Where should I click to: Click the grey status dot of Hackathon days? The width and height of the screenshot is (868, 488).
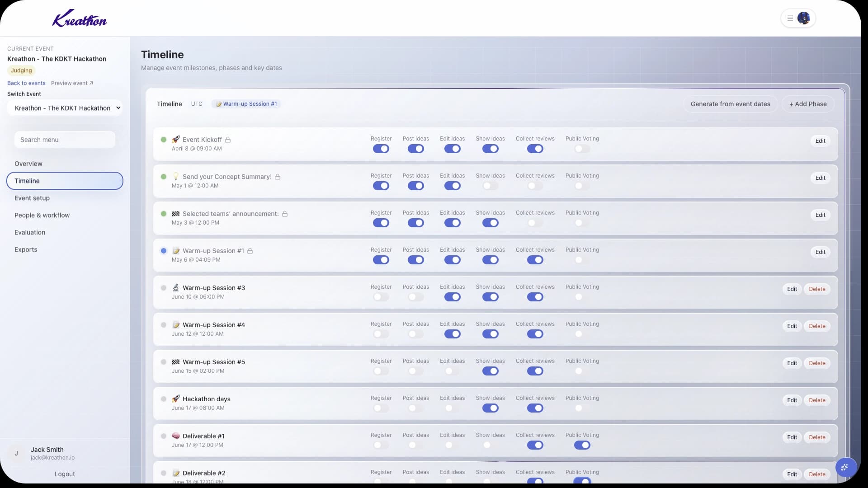tap(164, 399)
